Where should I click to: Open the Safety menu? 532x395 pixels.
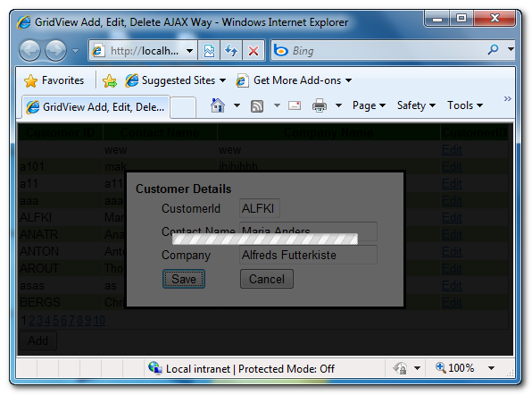click(416, 105)
